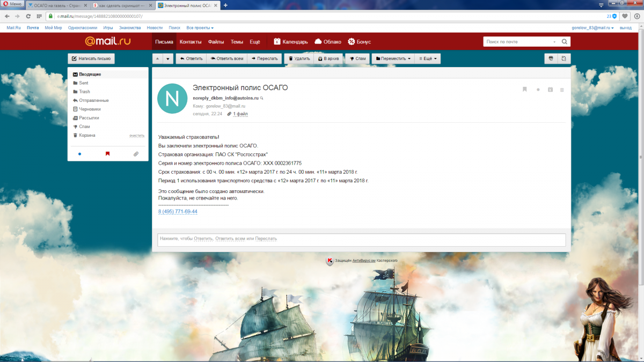Screen dimensions: 644x362
Task: Click the search magnifier icon in mail search
Action: 565,42
